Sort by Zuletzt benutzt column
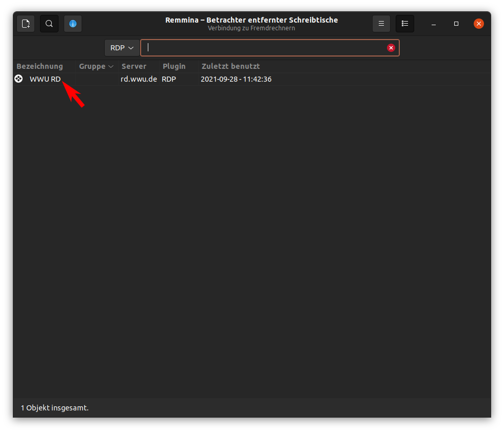The height and width of the screenshot is (432, 504). [231, 66]
